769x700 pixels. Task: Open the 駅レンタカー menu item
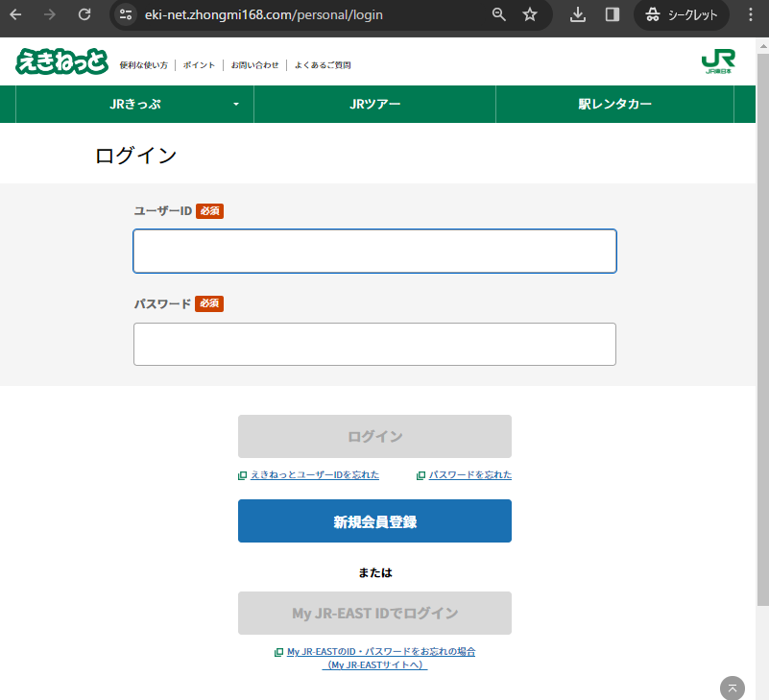tap(615, 104)
